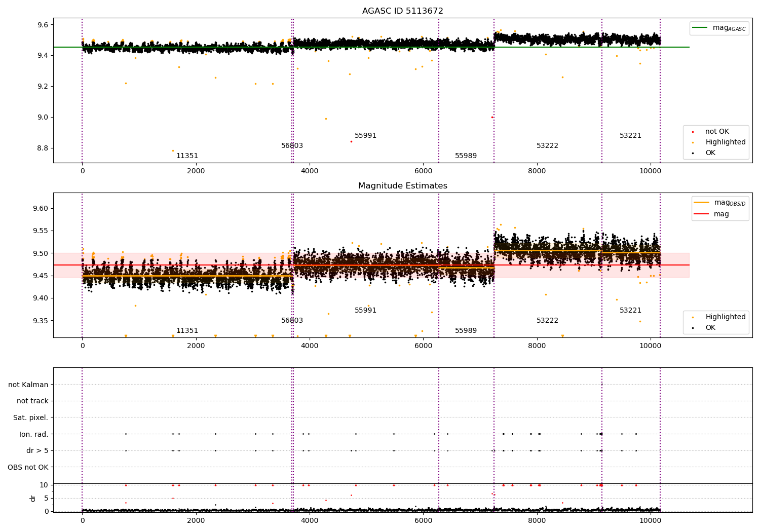Click OBSID label 55991 in Magnitude Estimates plot
This screenshot has width=760, height=532.
(365, 311)
